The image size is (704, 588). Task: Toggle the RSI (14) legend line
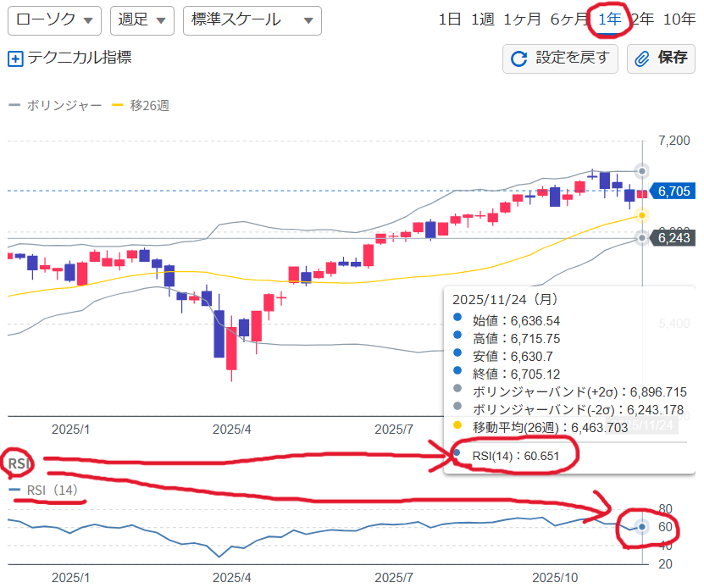[47, 490]
